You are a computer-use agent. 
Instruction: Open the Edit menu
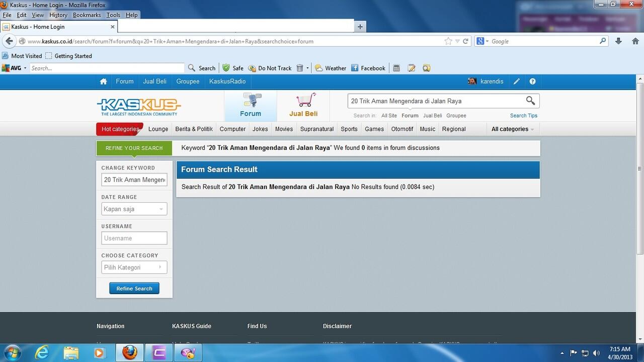pos(22,15)
